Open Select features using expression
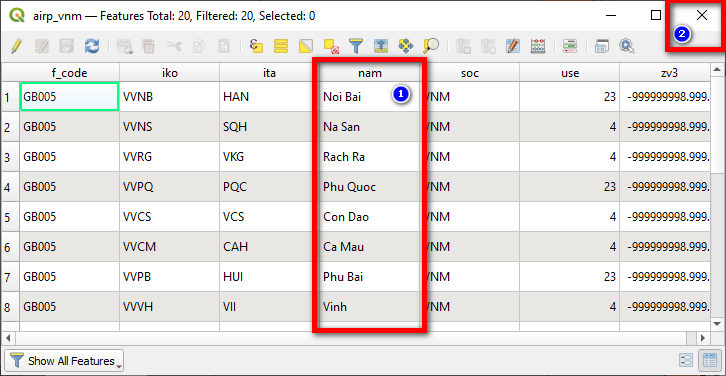Viewport: 726px width, 376px height. 256,46
